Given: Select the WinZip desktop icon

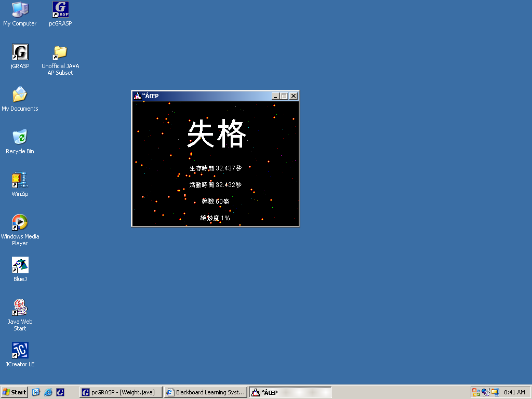Looking at the screenshot, I should pyautogui.click(x=20, y=180).
